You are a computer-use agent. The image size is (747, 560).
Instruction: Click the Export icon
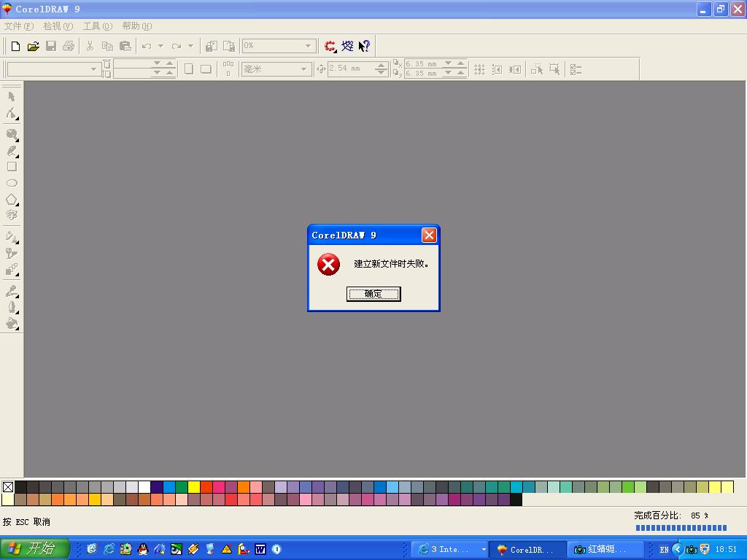[x=229, y=46]
